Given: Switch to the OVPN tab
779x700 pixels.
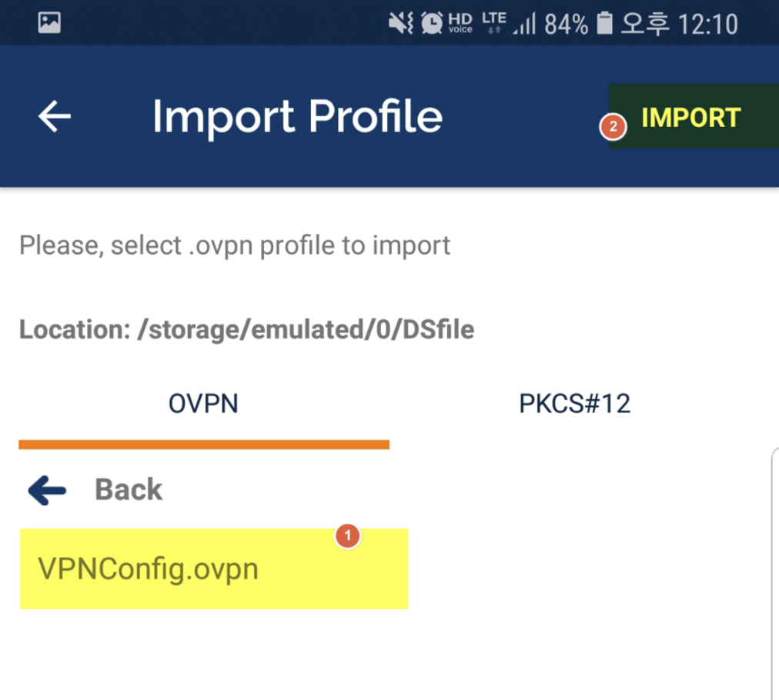Looking at the screenshot, I should point(203,404).
